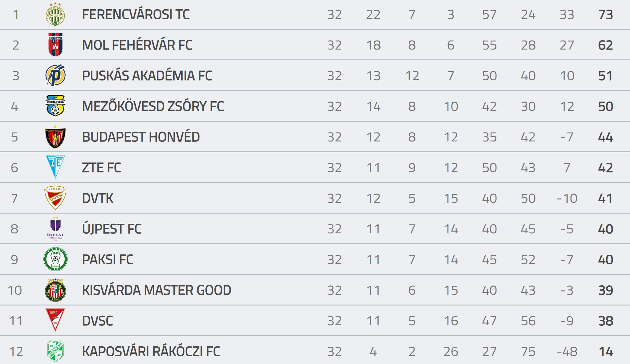Select the DVSC red triangle logo
The width and height of the screenshot is (630, 364).
point(55,320)
